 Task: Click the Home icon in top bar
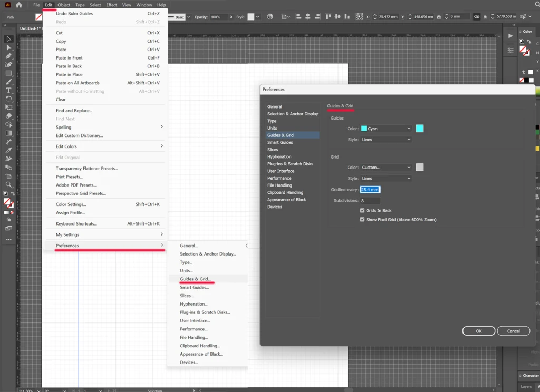click(x=19, y=5)
